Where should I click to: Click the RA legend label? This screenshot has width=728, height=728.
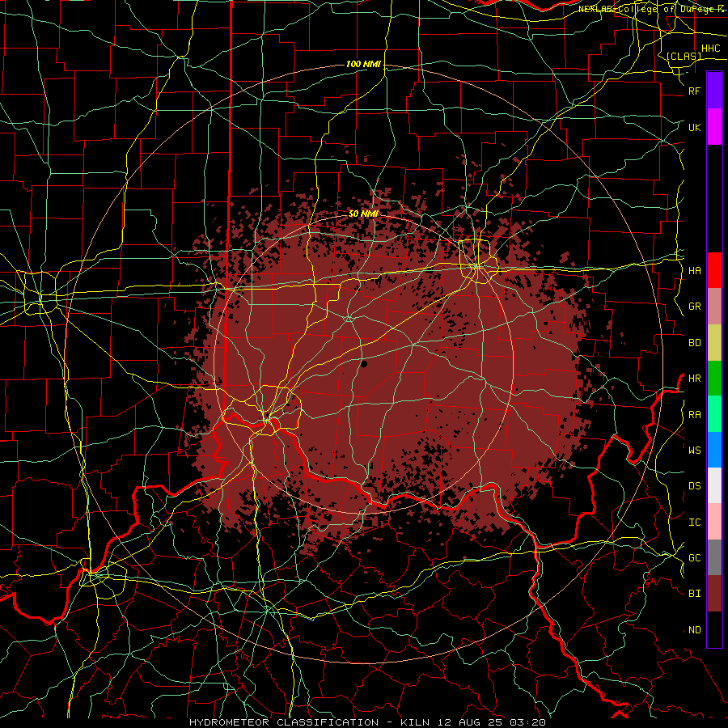[694, 414]
